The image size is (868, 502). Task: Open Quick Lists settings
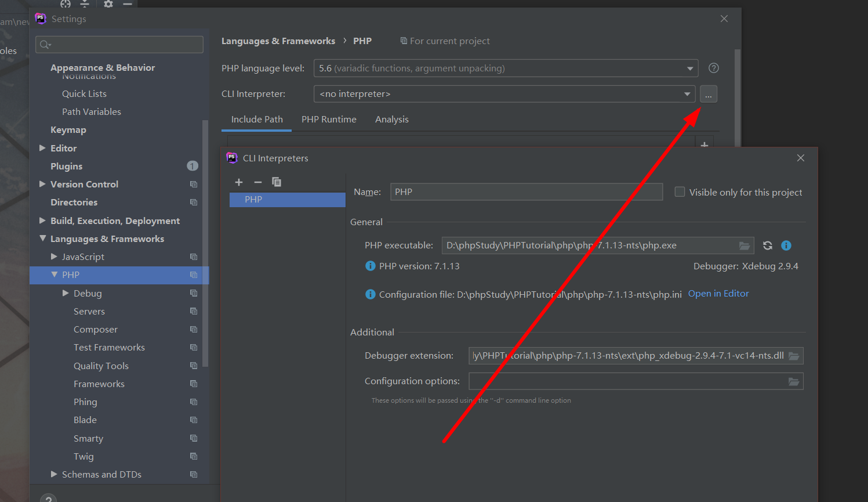pos(84,94)
